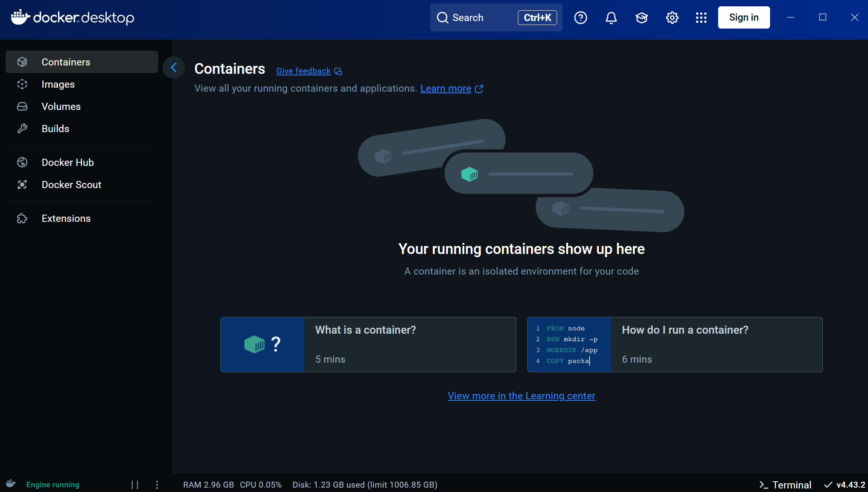This screenshot has width=868, height=492.
Task: Select Builds in the sidebar
Action: pyautogui.click(x=82, y=129)
